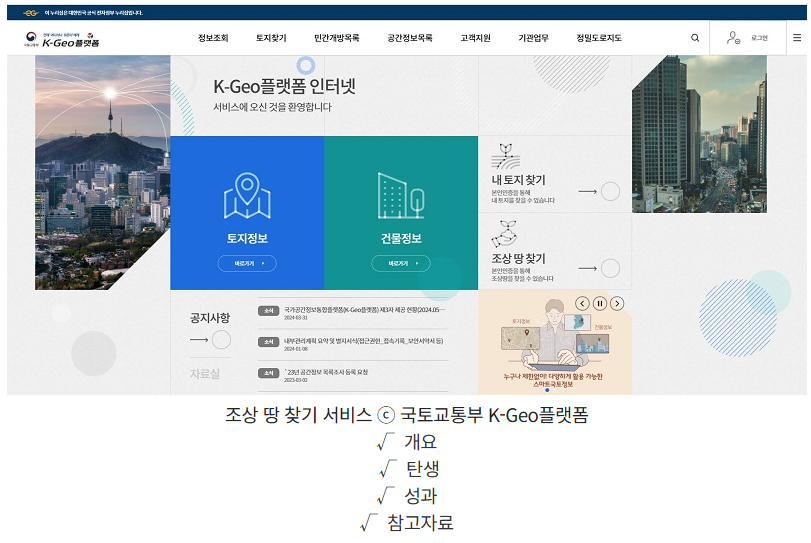Click the 건물정보 building icon
811x543 pixels.
point(401,195)
